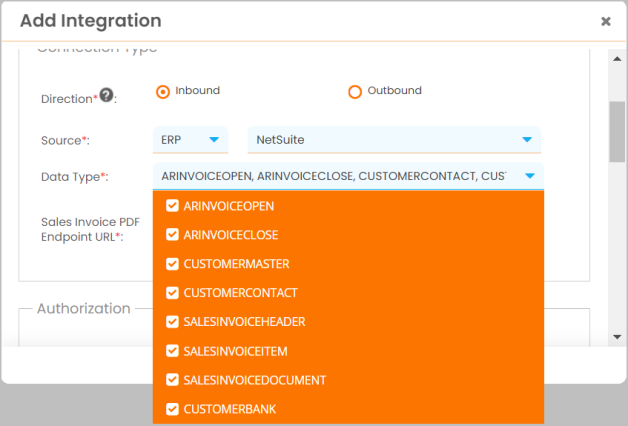Close the Add Integration dialog

click(x=605, y=21)
